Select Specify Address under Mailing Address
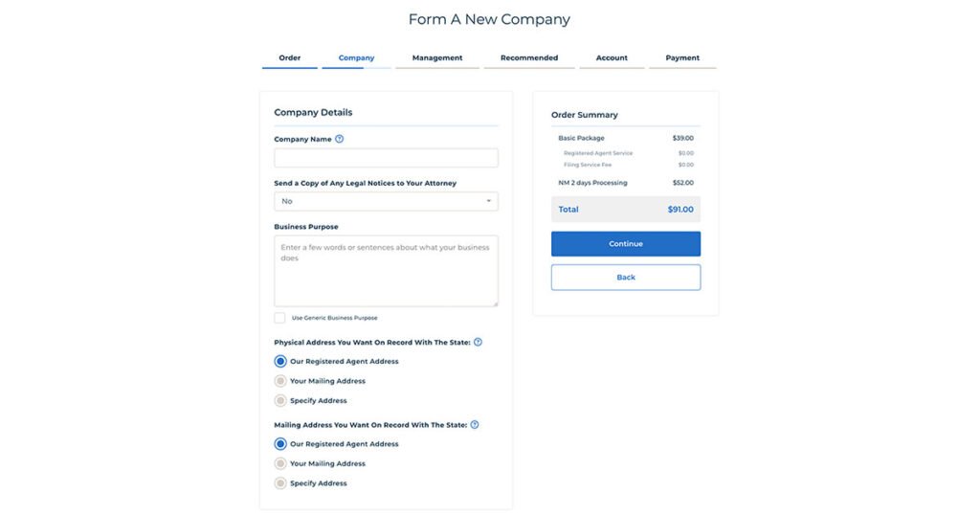Screen dimensions: 980x515 pos(280,483)
